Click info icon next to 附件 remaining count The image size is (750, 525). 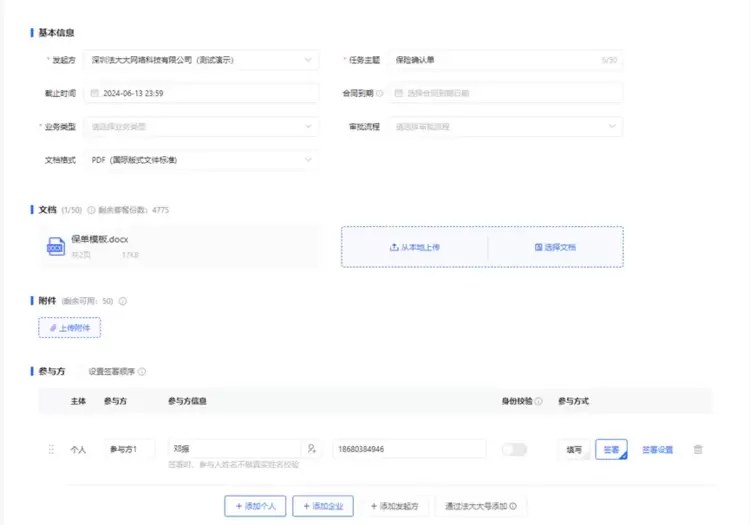click(123, 301)
